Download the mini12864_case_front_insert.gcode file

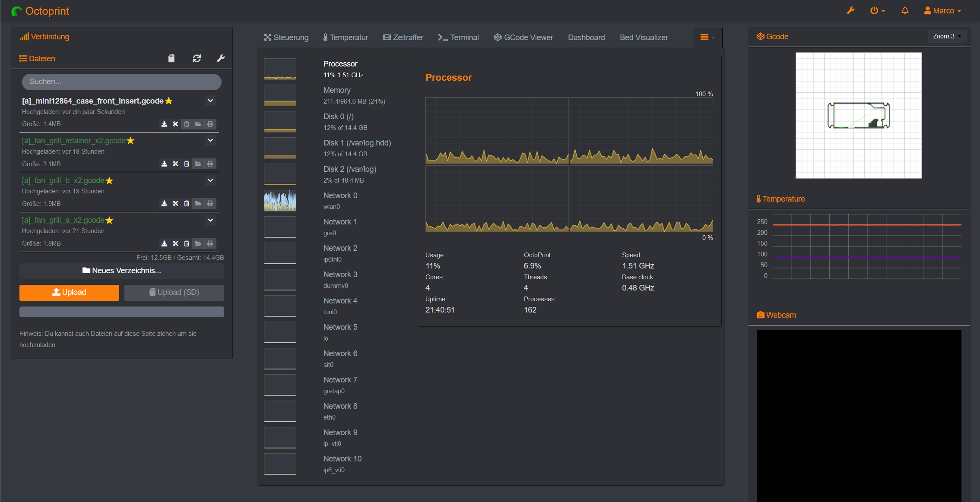pos(164,124)
